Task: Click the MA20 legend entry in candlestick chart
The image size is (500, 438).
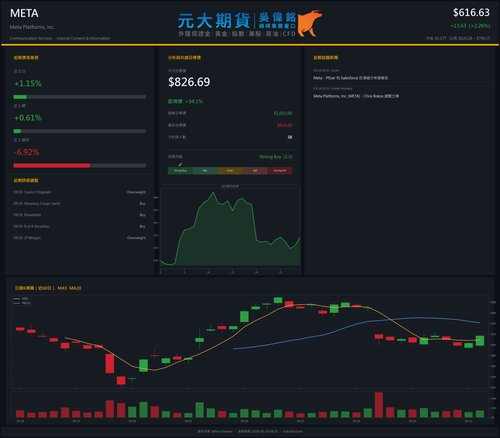Action: point(22,303)
